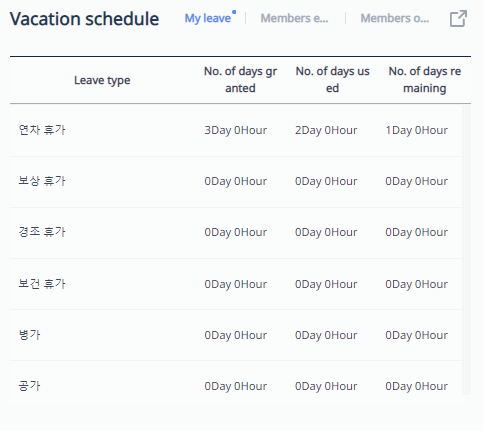The height and width of the screenshot is (431, 483).
Task: Click the No. of days used header
Action: point(332,80)
